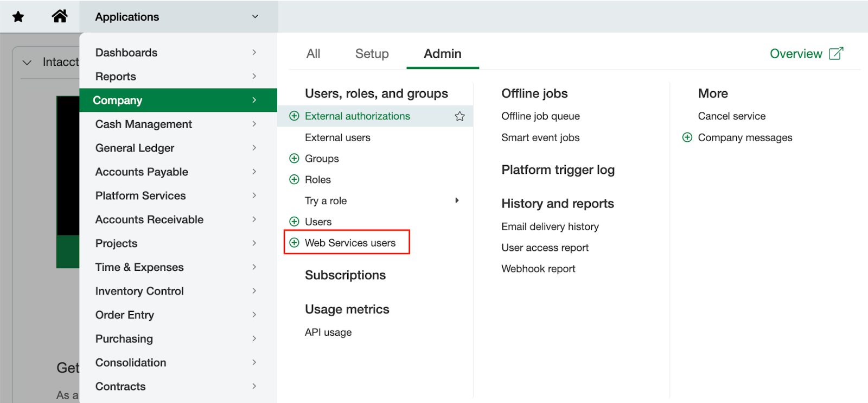Image resolution: width=868 pixels, height=403 pixels.
Task: Select the Admin tab
Action: click(443, 54)
